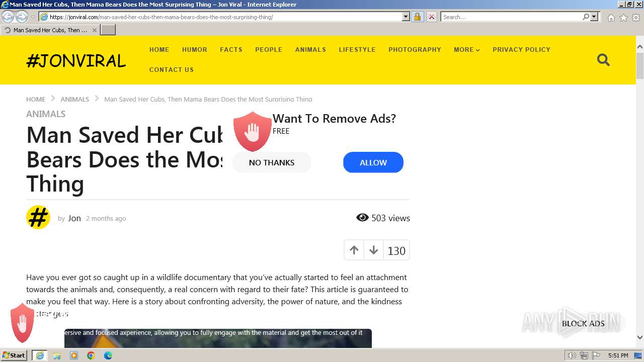
Task: Click the vertical scrollbar thumb
Action: tap(640, 65)
